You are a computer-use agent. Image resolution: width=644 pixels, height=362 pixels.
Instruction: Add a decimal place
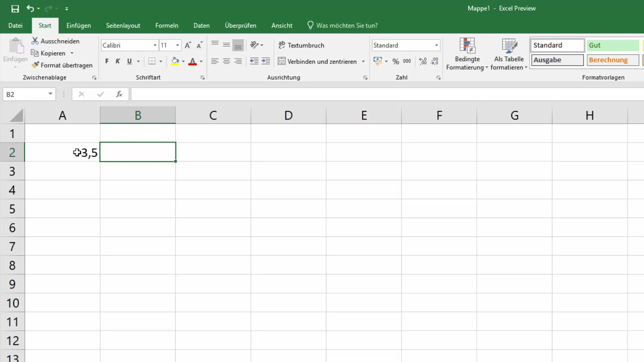click(x=423, y=61)
